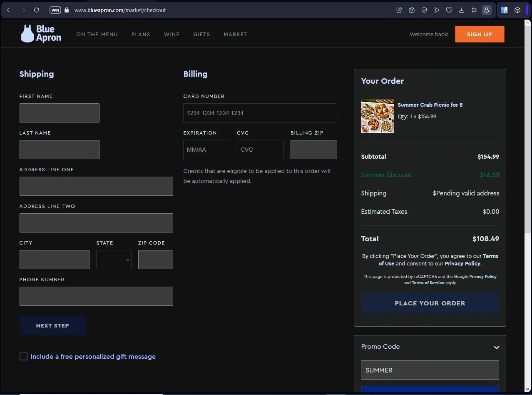
Task: Click the Blue Apron logo
Action: click(x=41, y=34)
